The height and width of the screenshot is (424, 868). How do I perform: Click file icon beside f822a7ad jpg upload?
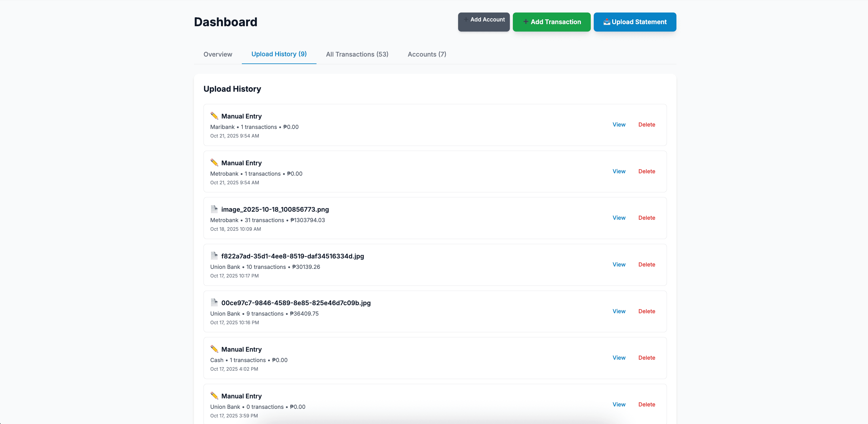pos(214,256)
